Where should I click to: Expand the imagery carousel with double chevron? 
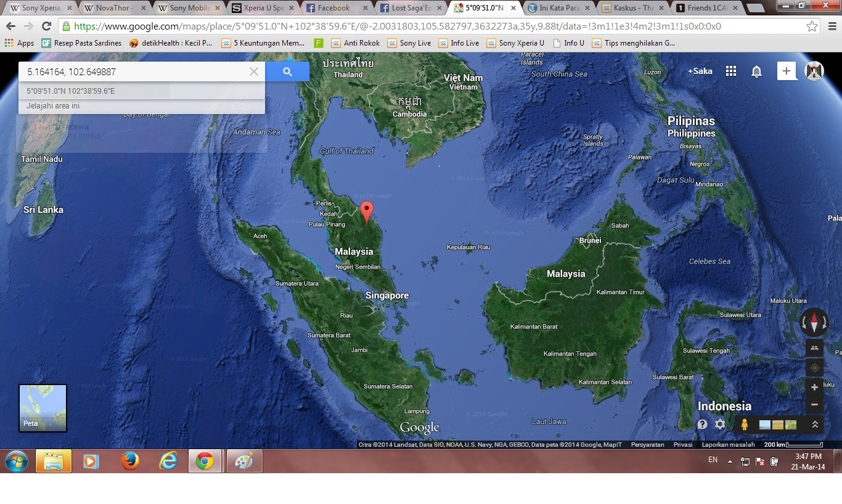(814, 425)
